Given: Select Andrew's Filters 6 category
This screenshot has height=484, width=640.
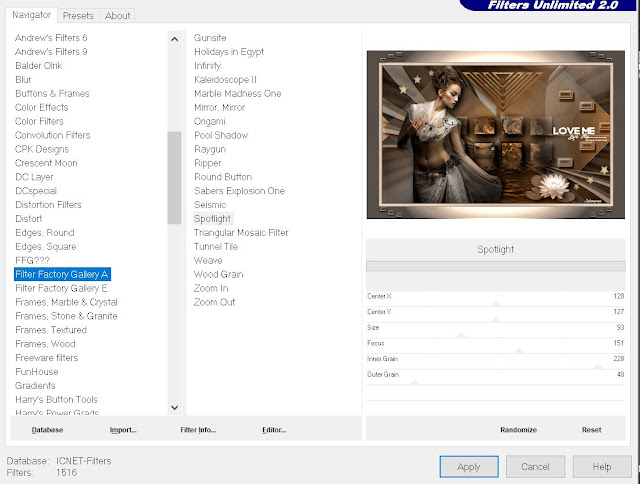Looking at the screenshot, I should coord(51,38).
